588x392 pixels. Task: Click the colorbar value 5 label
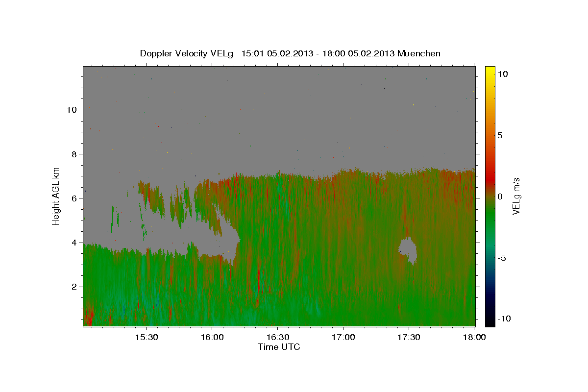pyautogui.click(x=500, y=135)
